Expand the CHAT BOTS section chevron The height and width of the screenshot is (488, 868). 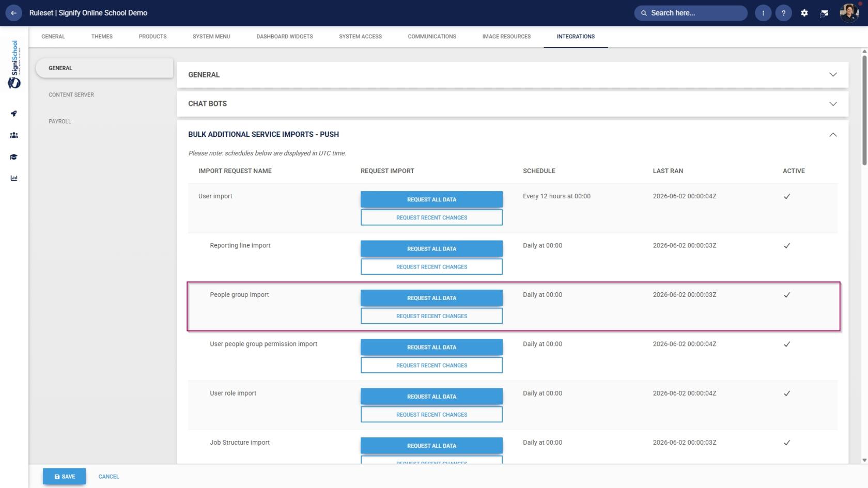tap(833, 104)
